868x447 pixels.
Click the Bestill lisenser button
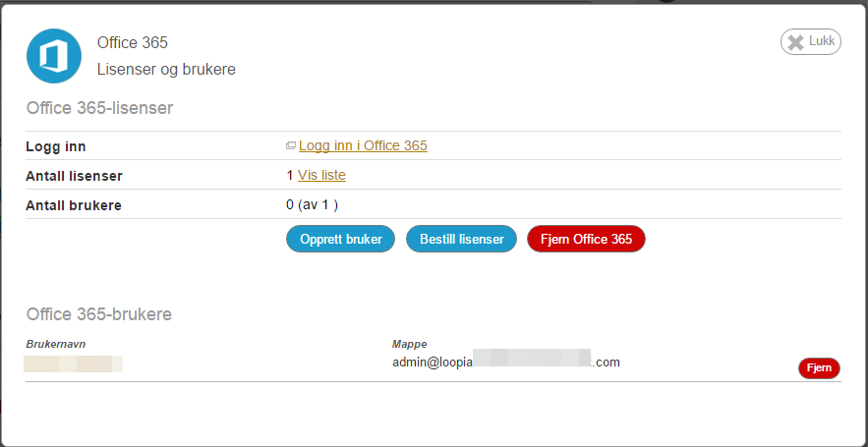462,239
